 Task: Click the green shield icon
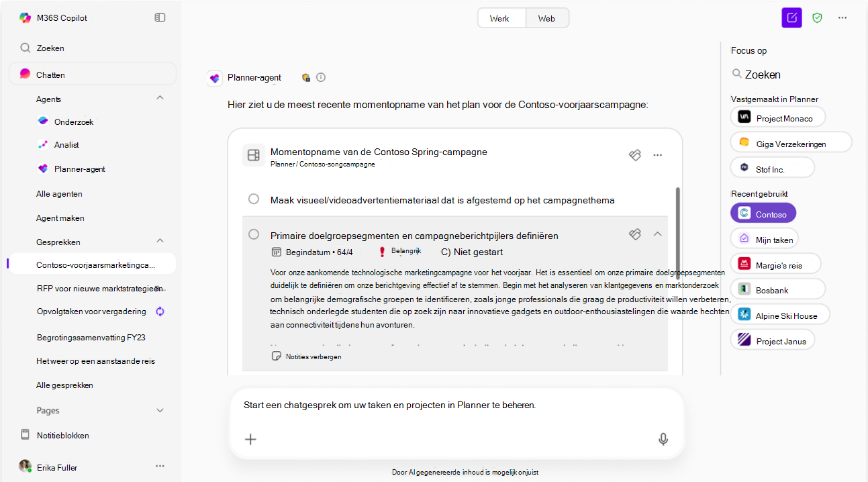coord(817,18)
